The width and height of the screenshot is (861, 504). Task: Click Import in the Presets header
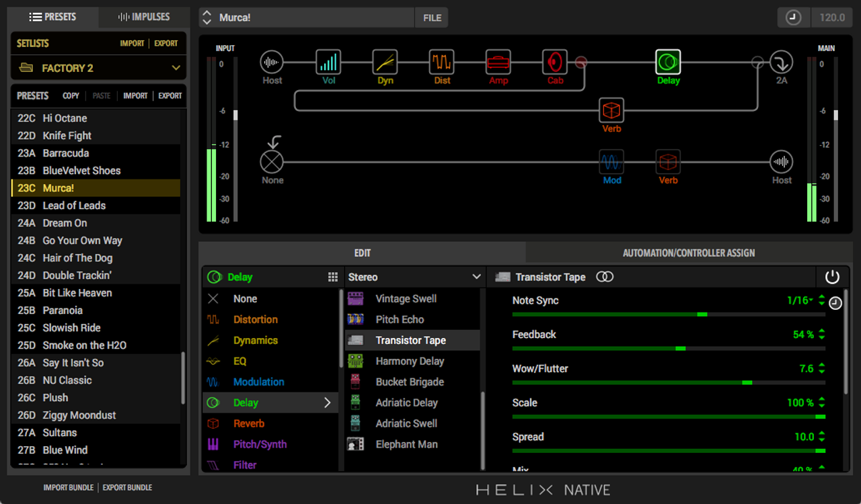135,95
